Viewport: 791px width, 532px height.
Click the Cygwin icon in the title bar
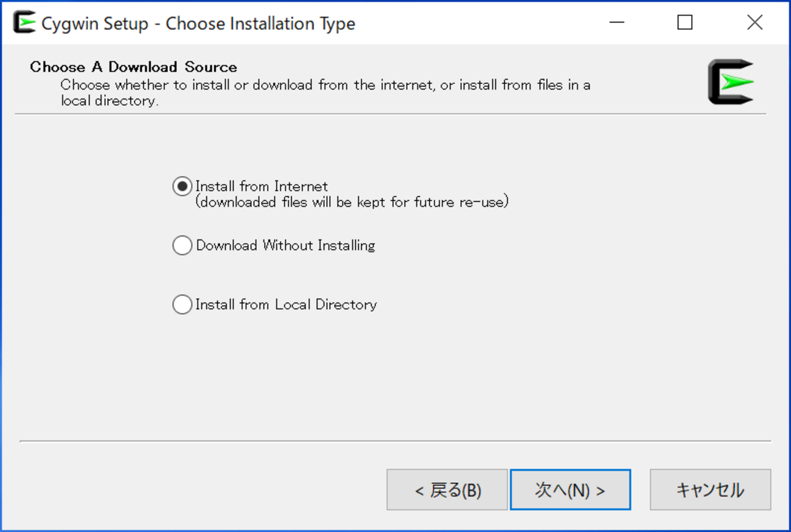click(24, 22)
